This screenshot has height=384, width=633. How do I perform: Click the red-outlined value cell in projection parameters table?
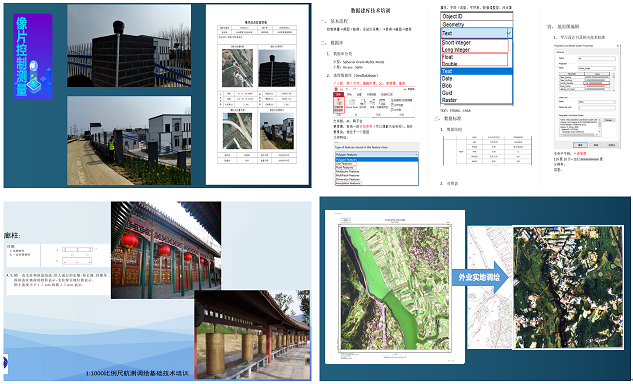[596, 83]
